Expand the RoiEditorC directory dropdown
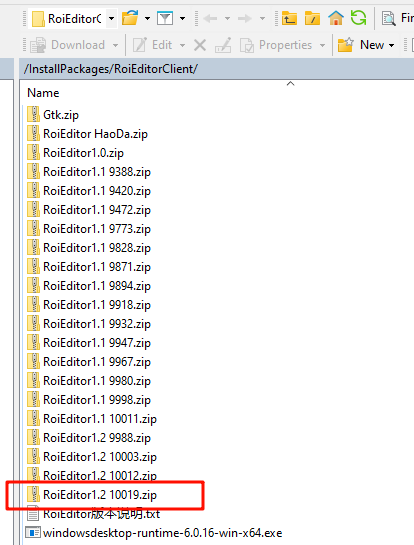This screenshot has height=545, width=414. tap(111, 18)
